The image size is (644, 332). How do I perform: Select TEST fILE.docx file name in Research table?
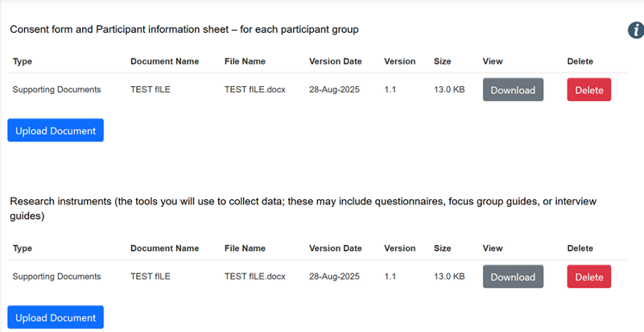[x=254, y=277]
